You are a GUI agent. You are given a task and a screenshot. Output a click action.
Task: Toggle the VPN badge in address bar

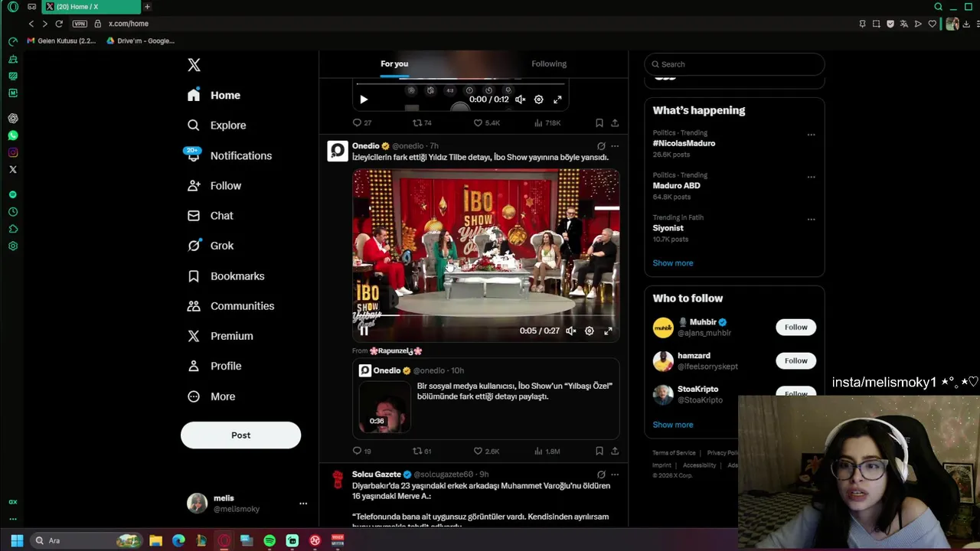pos(80,24)
